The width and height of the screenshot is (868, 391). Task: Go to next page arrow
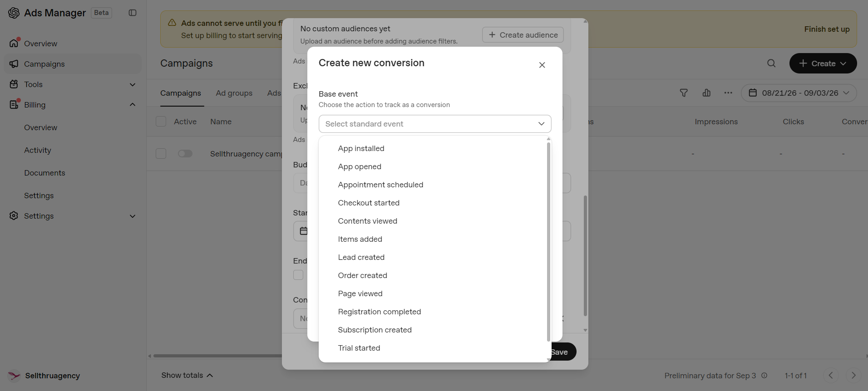tap(853, 375)
